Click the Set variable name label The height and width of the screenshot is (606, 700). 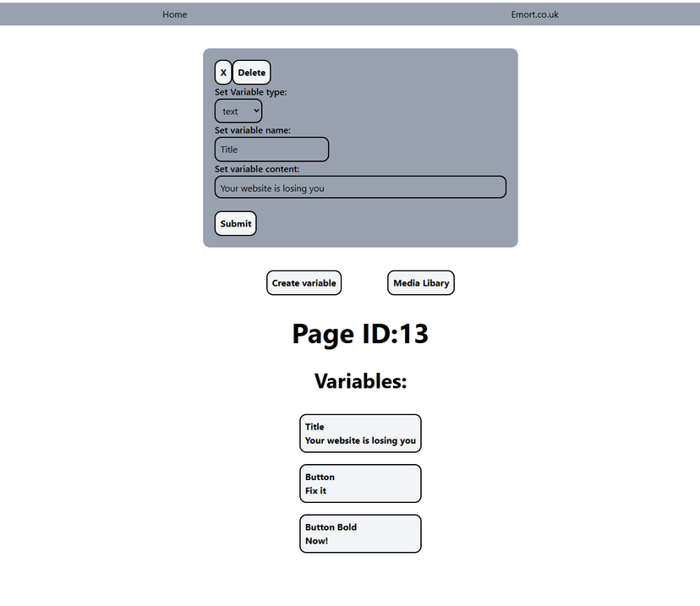[253, 130]
